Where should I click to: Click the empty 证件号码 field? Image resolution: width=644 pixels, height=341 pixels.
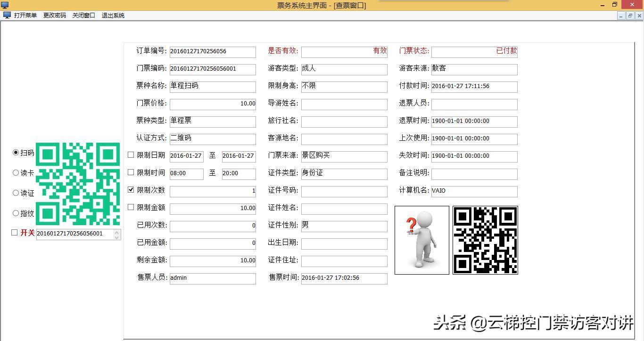pyautogui.click(x=344, y=191)
